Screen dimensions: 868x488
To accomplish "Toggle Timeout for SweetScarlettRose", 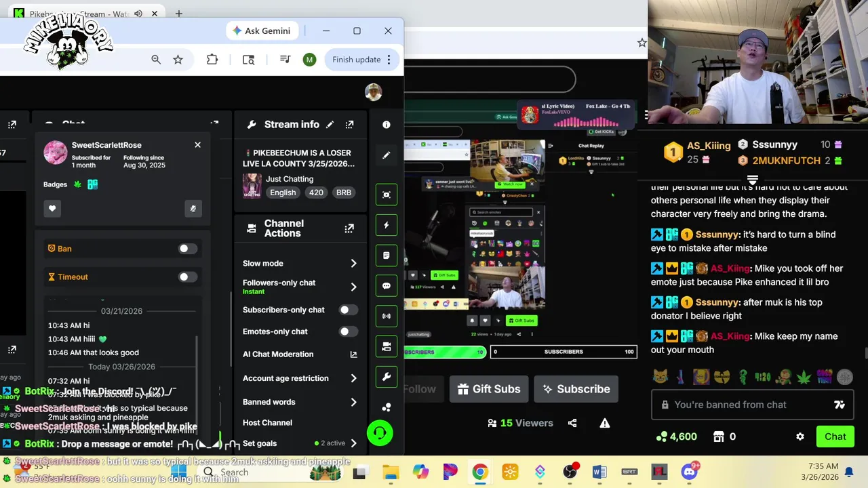I will pyautogui.click(x=186, y=277).
